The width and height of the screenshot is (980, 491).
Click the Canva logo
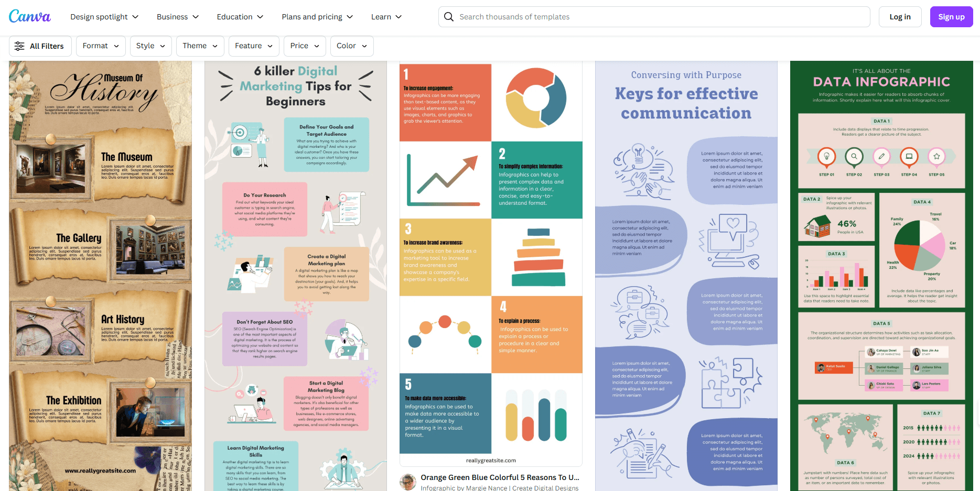pyautogui.click(x=30, y=17)
